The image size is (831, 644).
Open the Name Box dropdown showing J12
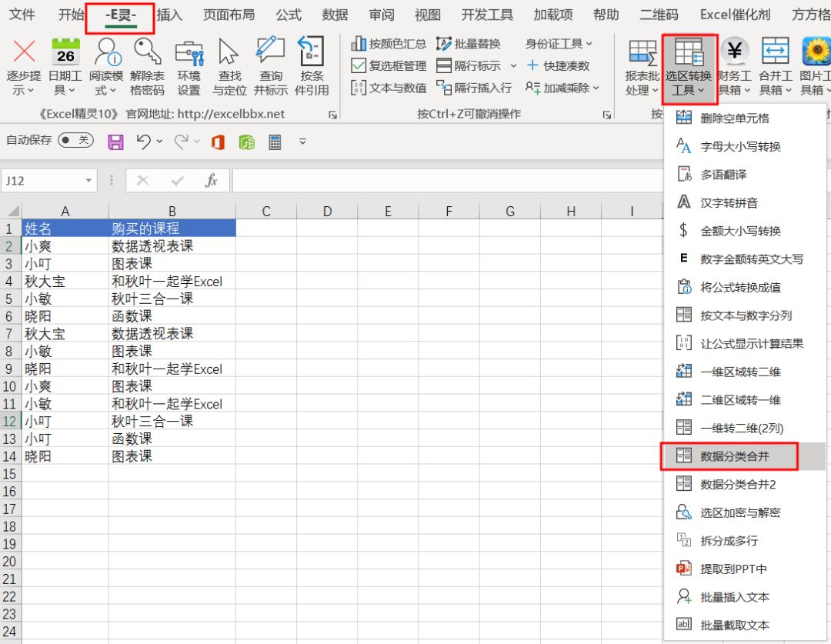click(x=87, y=179)
